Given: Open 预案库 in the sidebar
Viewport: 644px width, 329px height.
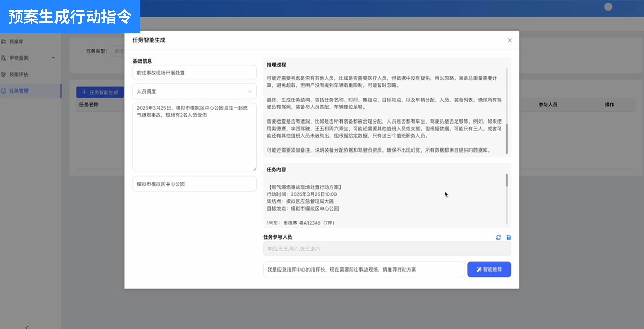Looking at the screenshot, I should [x=16, y=42].
